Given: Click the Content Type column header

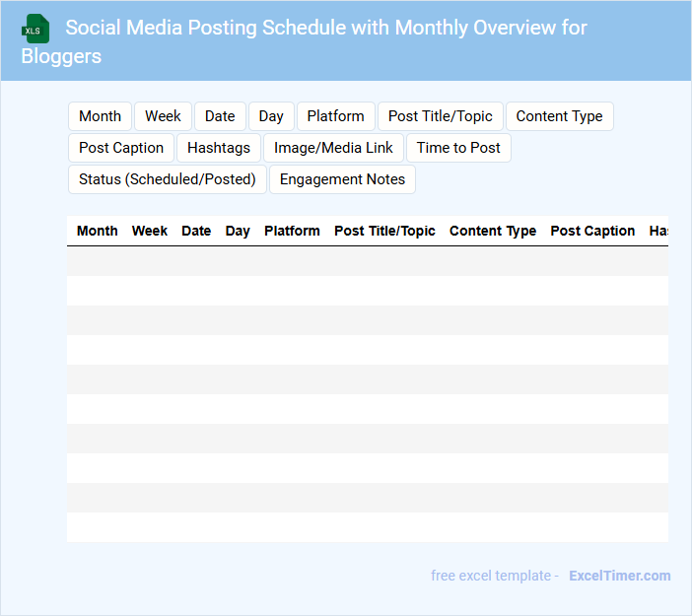Looking at the screenshot, I should pyautogui.click(x=493, y=231).
